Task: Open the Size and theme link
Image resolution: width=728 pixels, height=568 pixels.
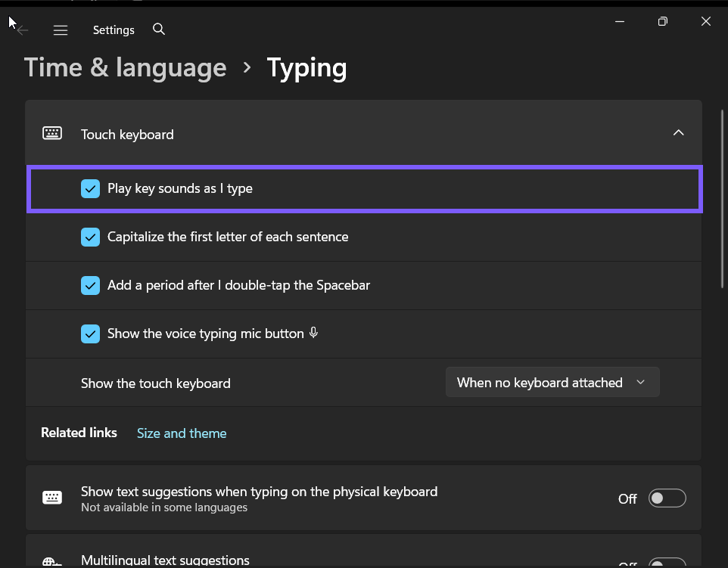Action: pyautogui.click(x=182, y=433)
